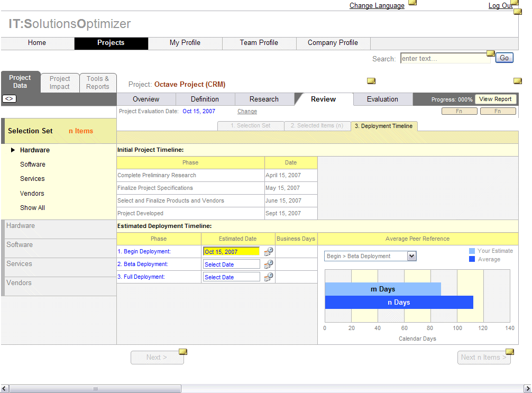Open calendar picker for Begin Deployment date
The image size is (532, 393).
pos(268,251)
